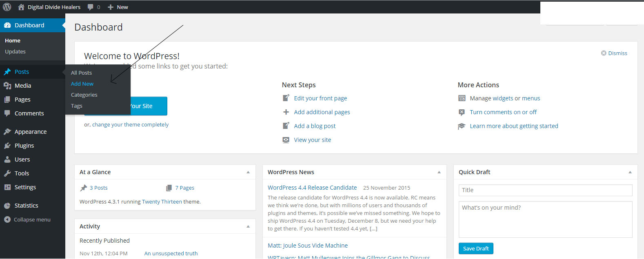Screen dimensions: 644x259
Task: Click the widgets link in More Actions
Action: [x=503, y=98]
